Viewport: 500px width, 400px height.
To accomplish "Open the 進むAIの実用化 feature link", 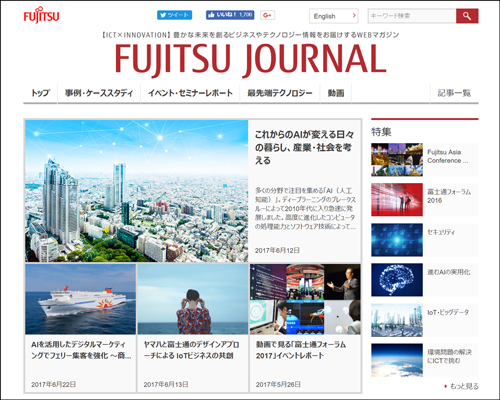I will (x=449, y=272).
